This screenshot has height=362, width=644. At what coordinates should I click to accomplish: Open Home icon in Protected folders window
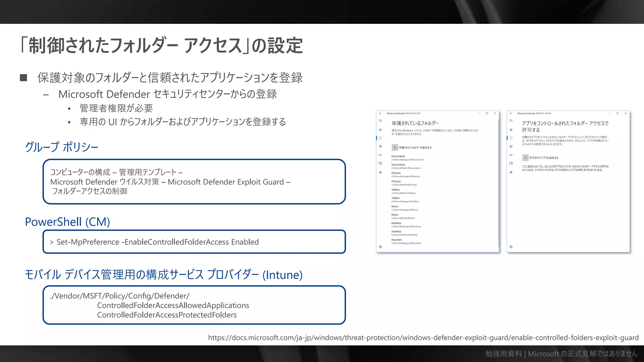pyautogui.click(x=380, y=129)
